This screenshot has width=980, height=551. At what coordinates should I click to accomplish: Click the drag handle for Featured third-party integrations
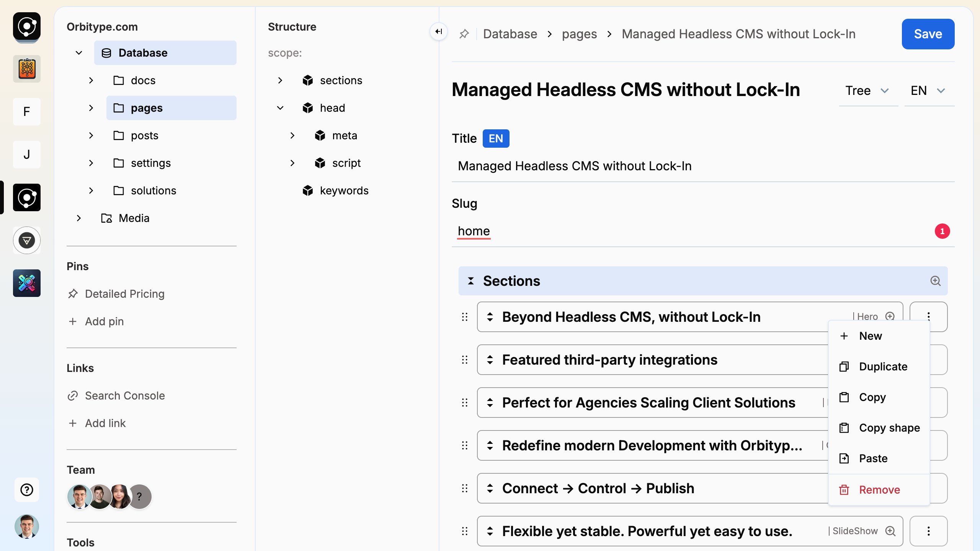[x=465, y=360]
